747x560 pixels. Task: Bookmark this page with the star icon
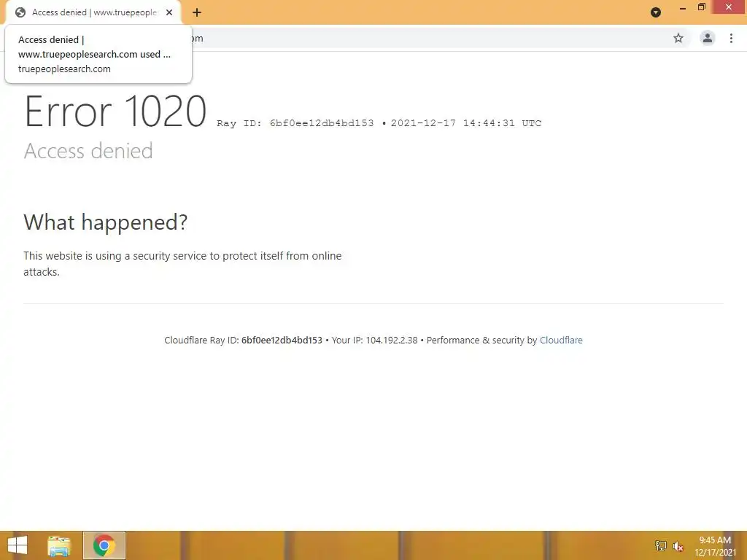pos(678,38)
